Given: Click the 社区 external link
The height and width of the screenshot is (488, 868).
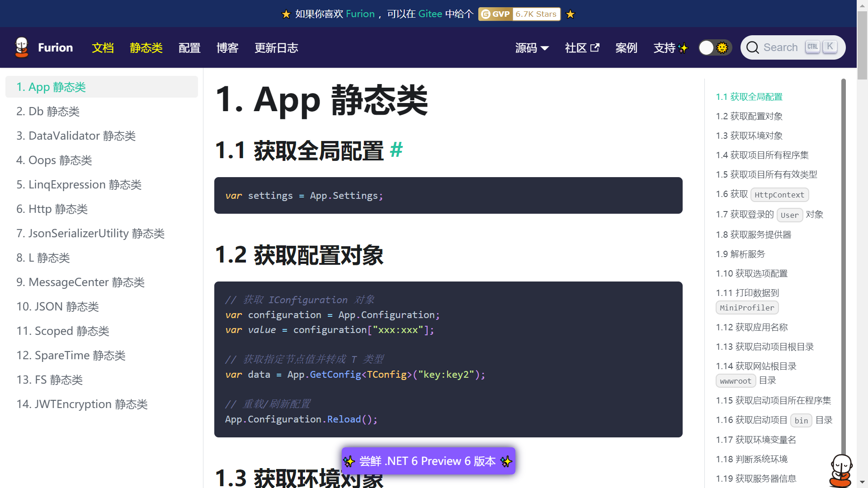Looking at the screenshot, I should (581, 47).
